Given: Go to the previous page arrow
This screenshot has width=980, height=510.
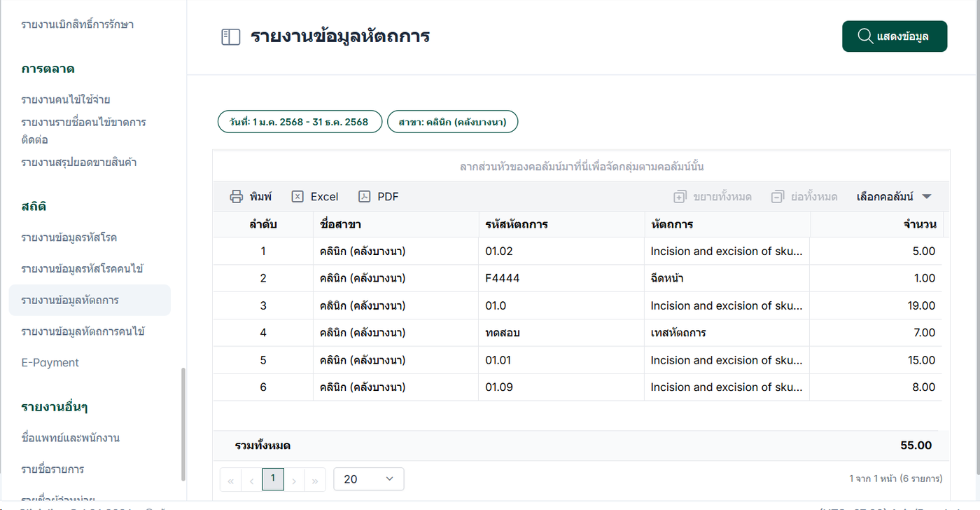Looking at the screenshot, I should point(251,480).
